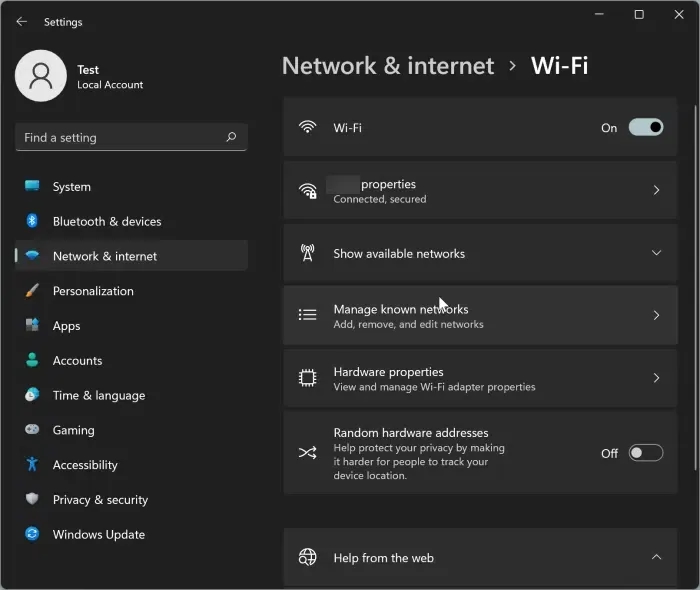Expand Show available networks
This screenshot has height=590, width=700.
pyautogui.click(x=656, y=254)
